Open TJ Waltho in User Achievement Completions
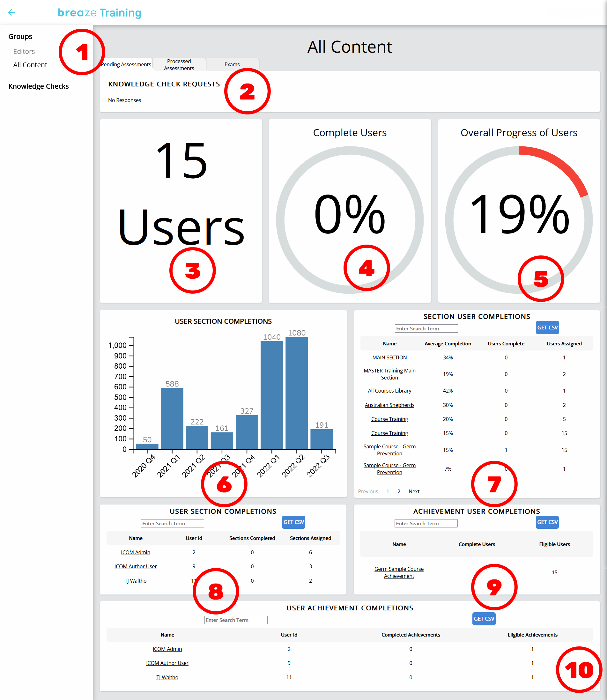Viewport: 607px width, 700px height. tap(167, 677)
